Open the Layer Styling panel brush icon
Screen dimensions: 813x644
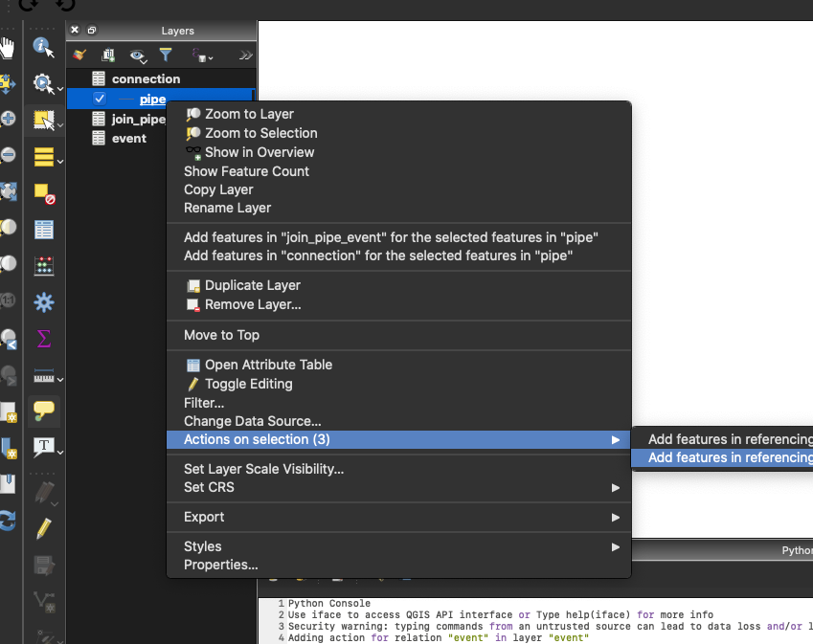[79, 55]
